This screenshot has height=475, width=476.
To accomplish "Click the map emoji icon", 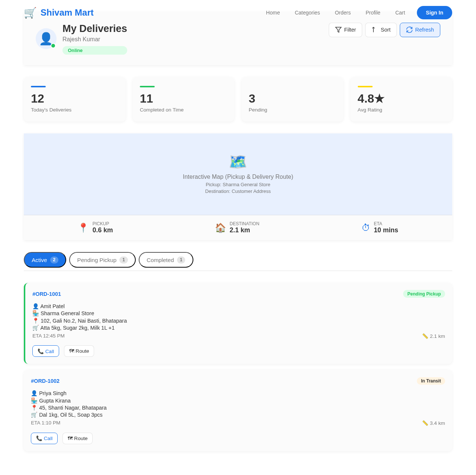I will [238, 162].
